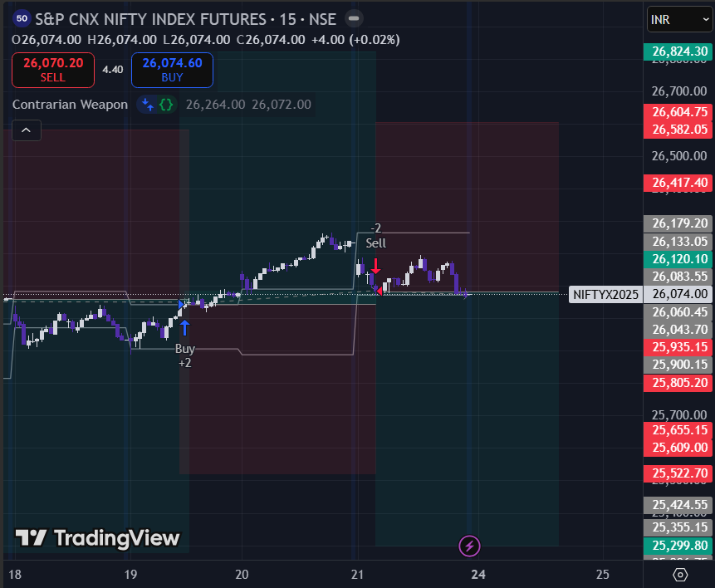Click the 25,609.00 red price axis label
This screenshot has height=588, width=715.
[679, 448]
